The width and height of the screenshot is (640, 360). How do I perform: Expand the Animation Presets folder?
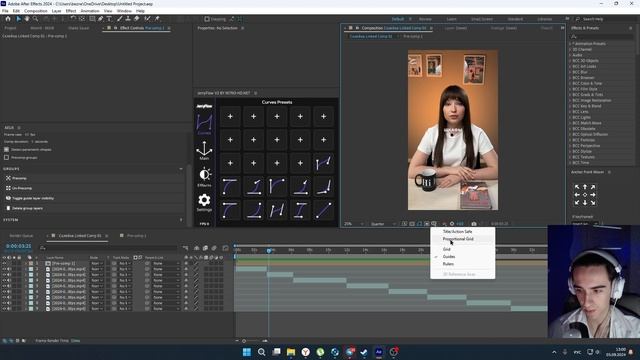(571, 44)
